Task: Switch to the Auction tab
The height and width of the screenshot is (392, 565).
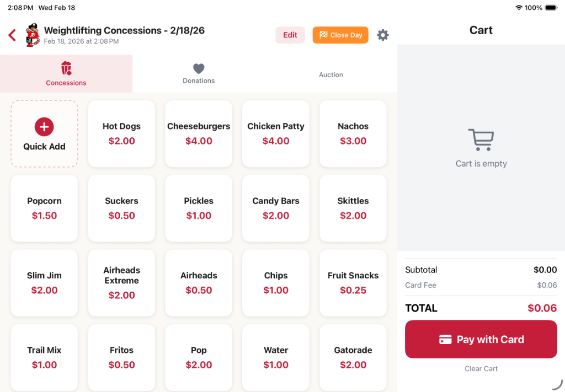Action: [x=331, y=74]
